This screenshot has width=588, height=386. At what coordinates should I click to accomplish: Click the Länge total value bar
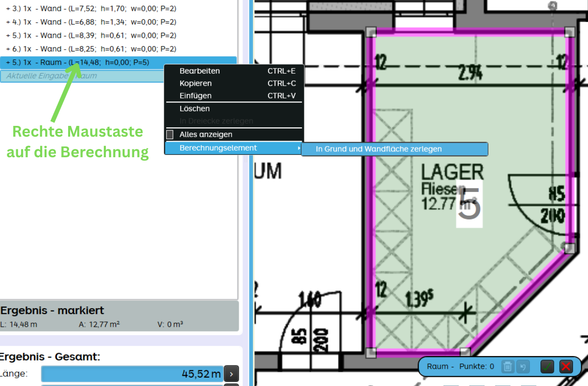coord(132,374)
